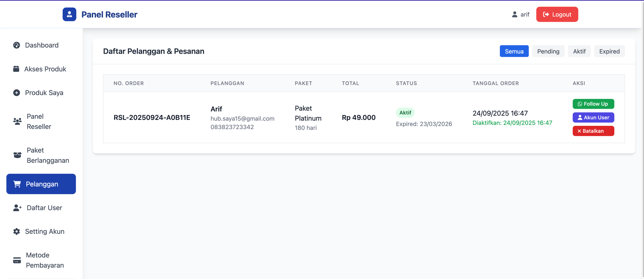Click the arif user profile icon
This screenshot has width=644, height=279.
(515, 14)
